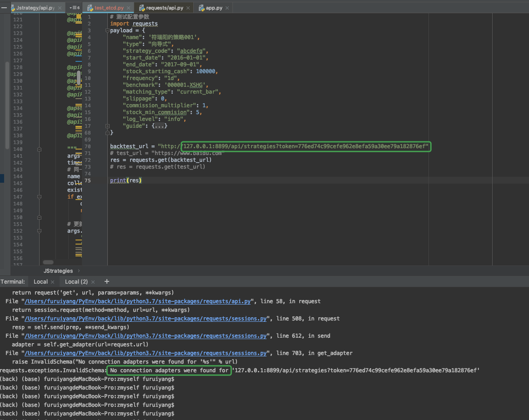Close the Jstrategy/api.py tab
This screenshot has width=529, height=420.
[60, 8]
